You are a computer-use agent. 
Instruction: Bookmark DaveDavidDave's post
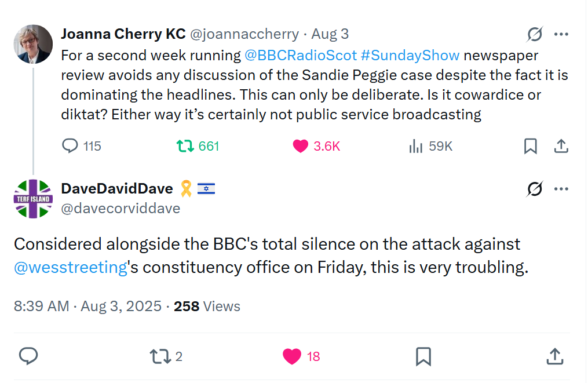[423, 356]
